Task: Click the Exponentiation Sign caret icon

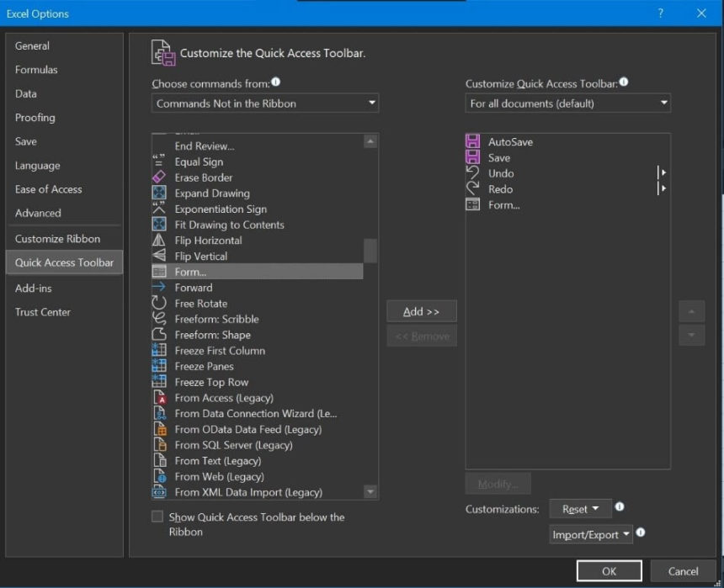Action: point(159,209)
